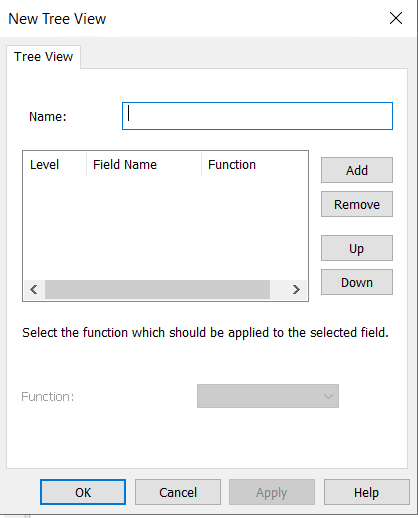Click the Field Name column header
Screen dimensions: 418x518
(x=144, y=164)
